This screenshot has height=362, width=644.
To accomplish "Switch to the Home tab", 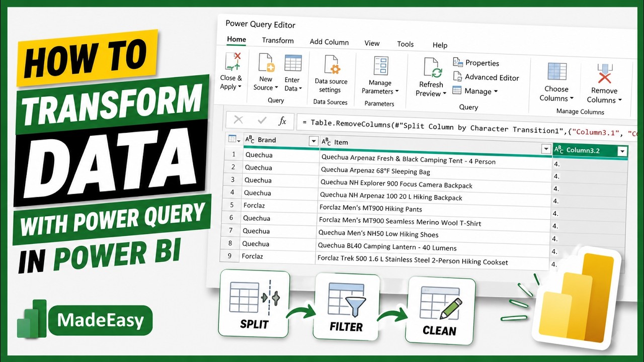I will [236, 39].
